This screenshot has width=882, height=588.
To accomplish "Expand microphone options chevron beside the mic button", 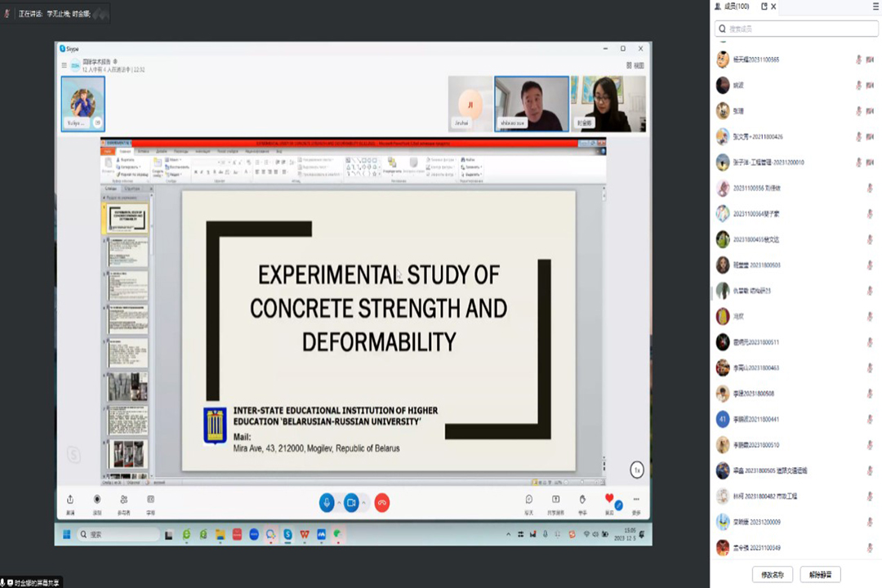I will pos(338,502).
